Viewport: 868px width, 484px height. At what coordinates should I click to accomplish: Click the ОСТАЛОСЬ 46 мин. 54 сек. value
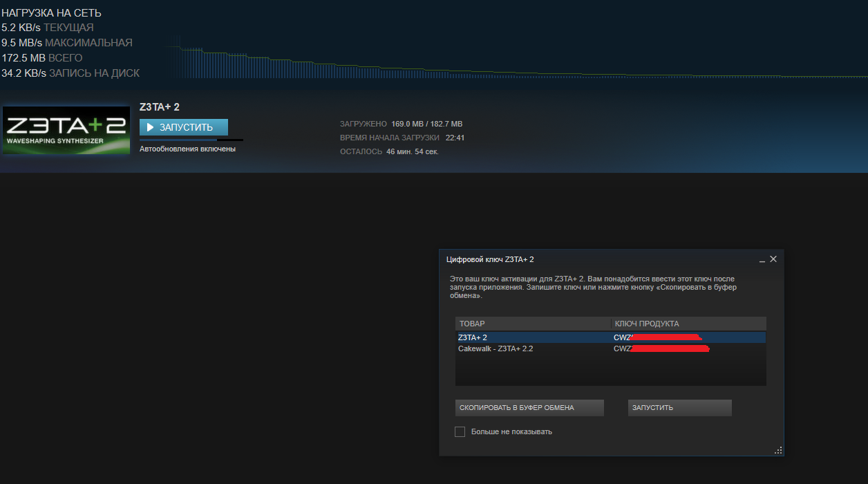[412, 151]
